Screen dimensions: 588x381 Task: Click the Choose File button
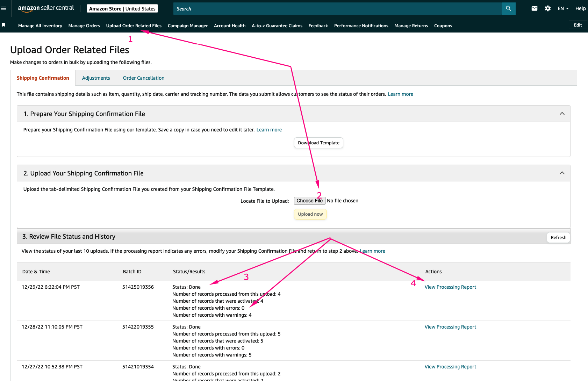point(310,201)
